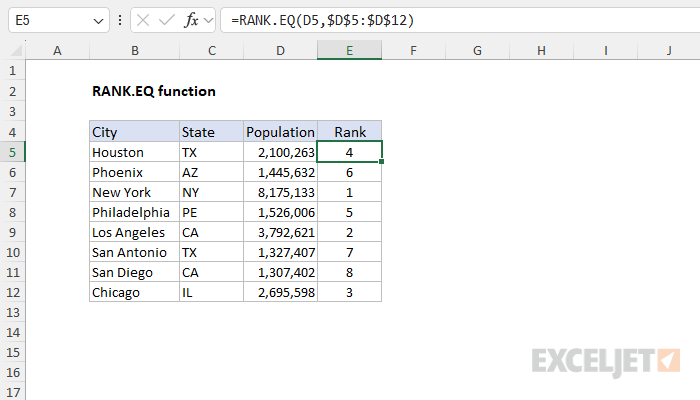Click the formula bar with RANK.EQ formula
This screenshot has height=400, width=700.
coord(460,20)
